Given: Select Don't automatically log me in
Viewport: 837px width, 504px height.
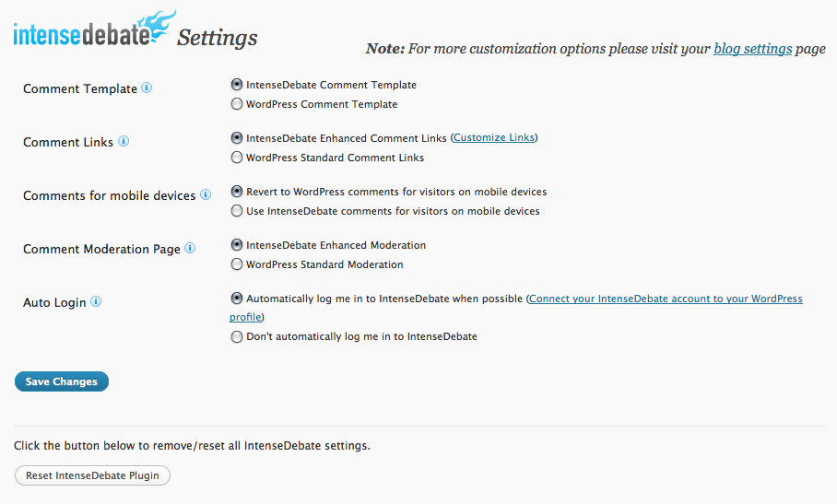Looking at the screenshot, I should point(237,337).
